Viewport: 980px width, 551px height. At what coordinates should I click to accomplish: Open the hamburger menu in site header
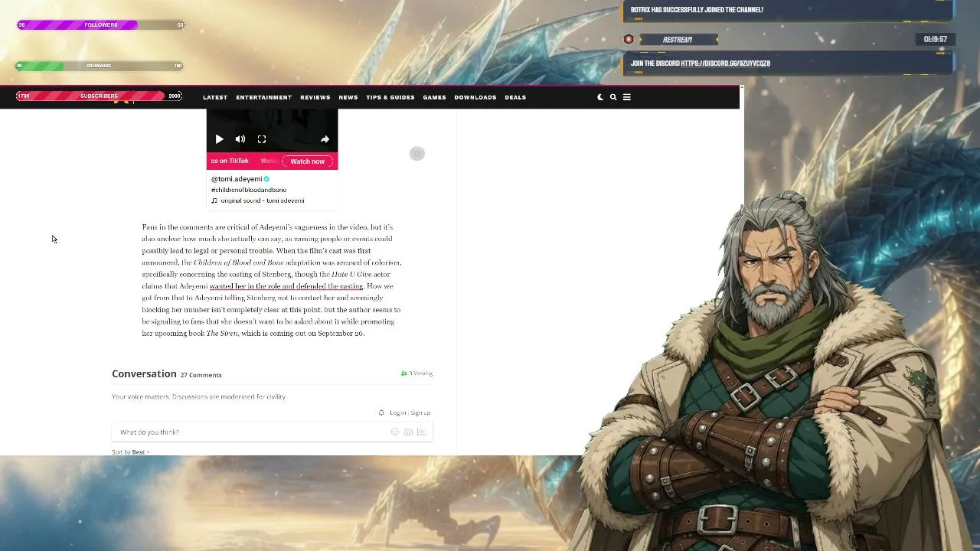[626, 97]
